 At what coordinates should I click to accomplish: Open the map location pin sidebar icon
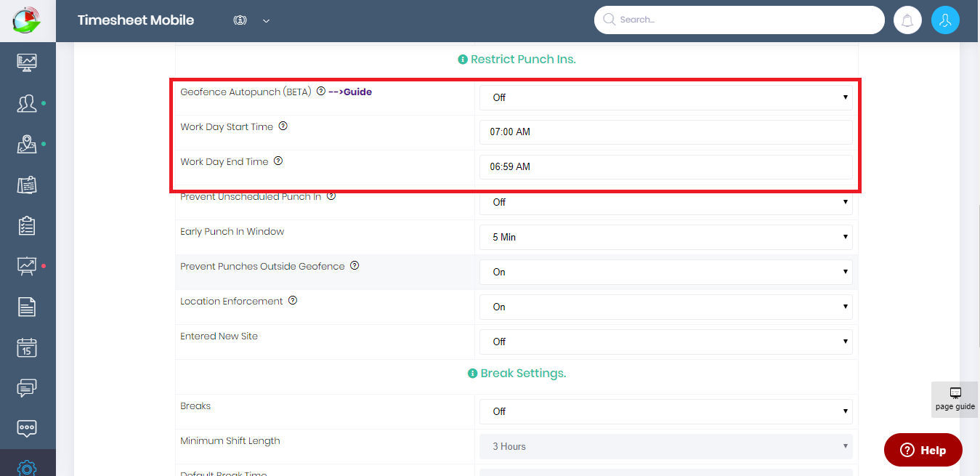pos(27,144)
